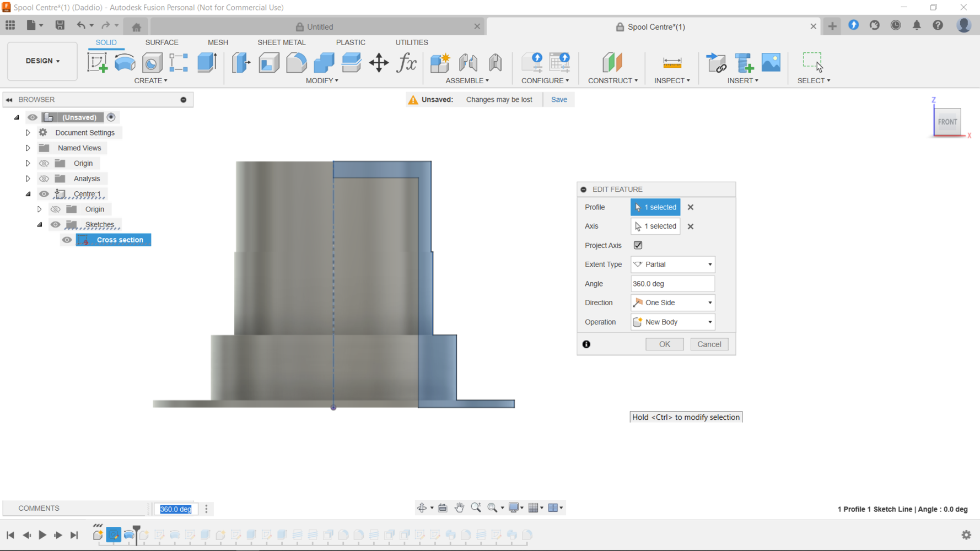
Task: Pick the Shell tool icon
Action: 269,62
